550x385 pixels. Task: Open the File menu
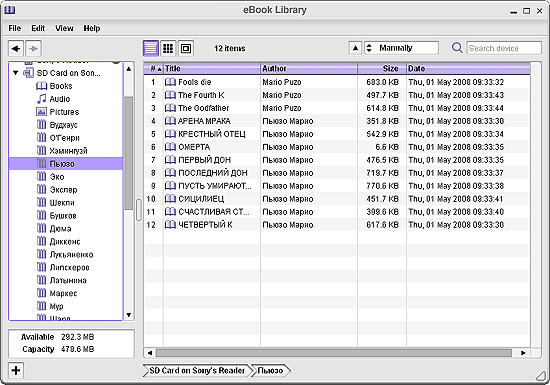pyautogui.click(x=15, y=28)
